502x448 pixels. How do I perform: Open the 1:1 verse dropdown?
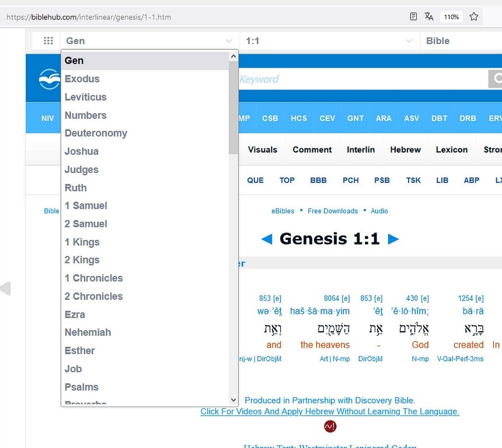point(329,41)
